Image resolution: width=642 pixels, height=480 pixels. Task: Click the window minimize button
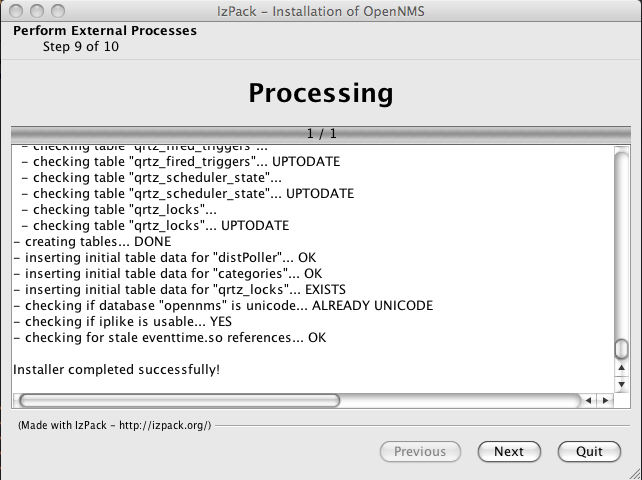coord(37,11)
